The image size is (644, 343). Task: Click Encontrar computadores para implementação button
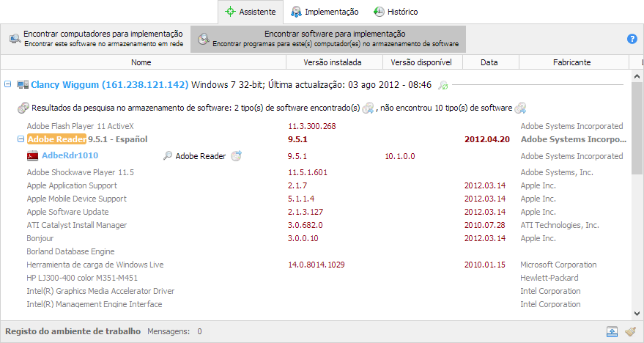coord(96,39)
